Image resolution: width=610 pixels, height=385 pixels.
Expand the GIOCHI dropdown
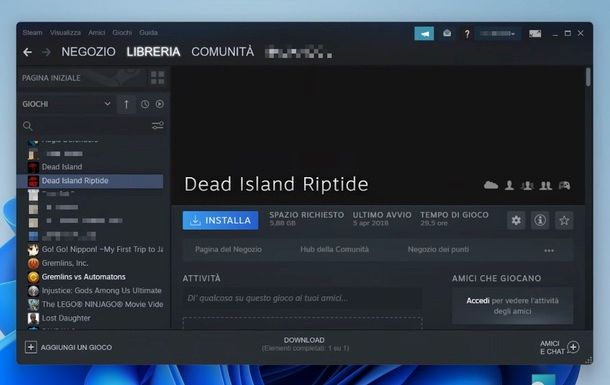tap(107, 104)
